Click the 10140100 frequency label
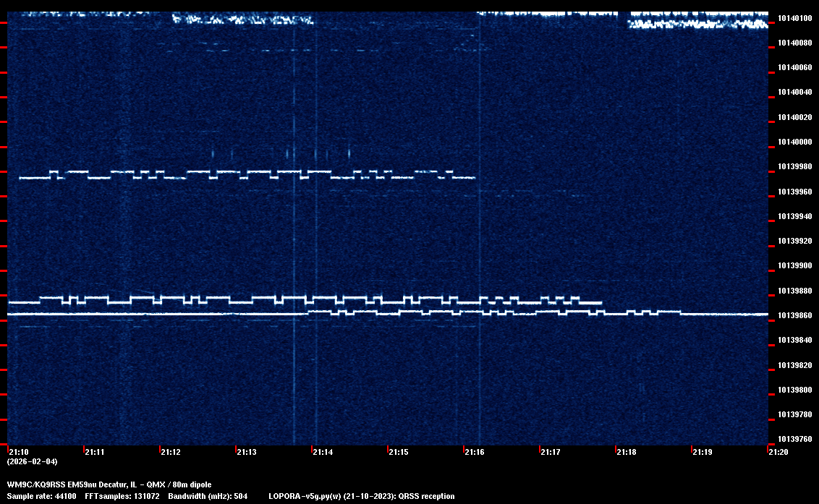The width and height of the screenshot is (819, 504). click(794, 18)
